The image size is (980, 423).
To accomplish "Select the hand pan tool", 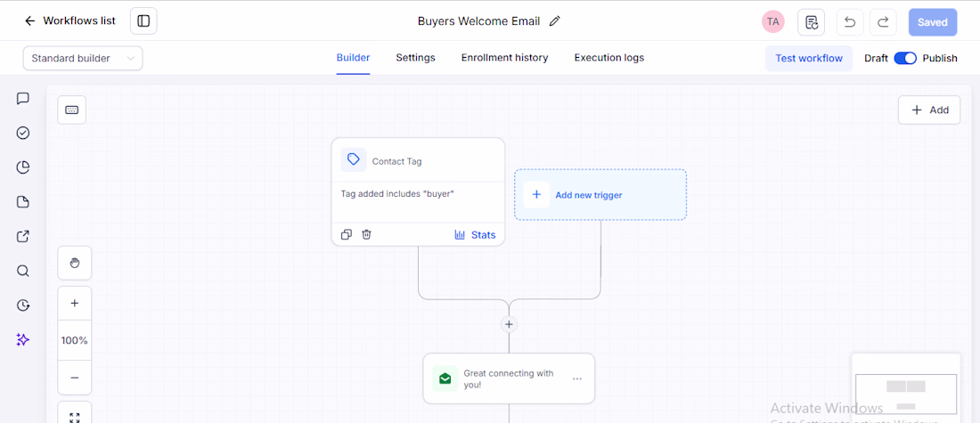I will click(74, 263).
